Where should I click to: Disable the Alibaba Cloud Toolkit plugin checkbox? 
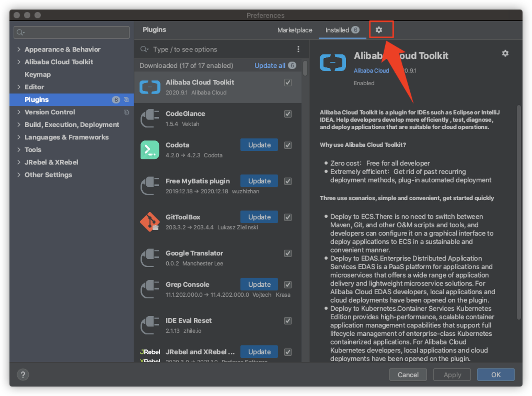pyautogui.click(x=288, y=83)
